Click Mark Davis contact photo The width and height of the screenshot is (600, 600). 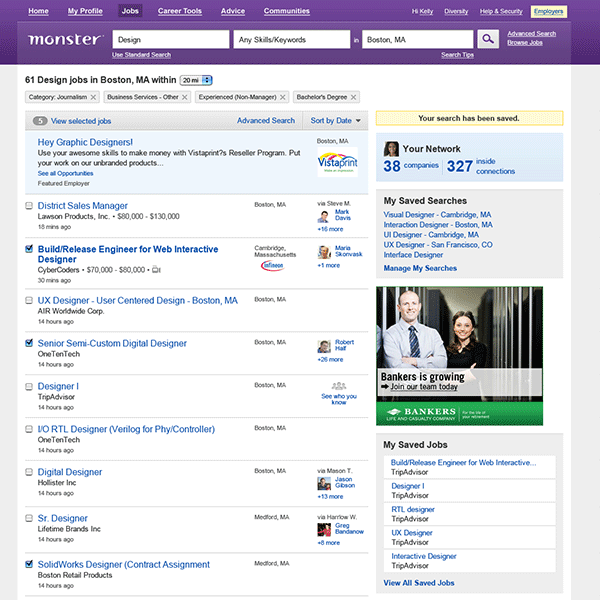(x=323, y=216)
